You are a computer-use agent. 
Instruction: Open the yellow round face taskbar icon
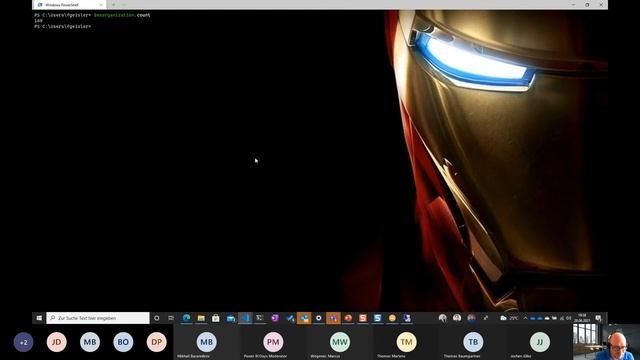392,318
